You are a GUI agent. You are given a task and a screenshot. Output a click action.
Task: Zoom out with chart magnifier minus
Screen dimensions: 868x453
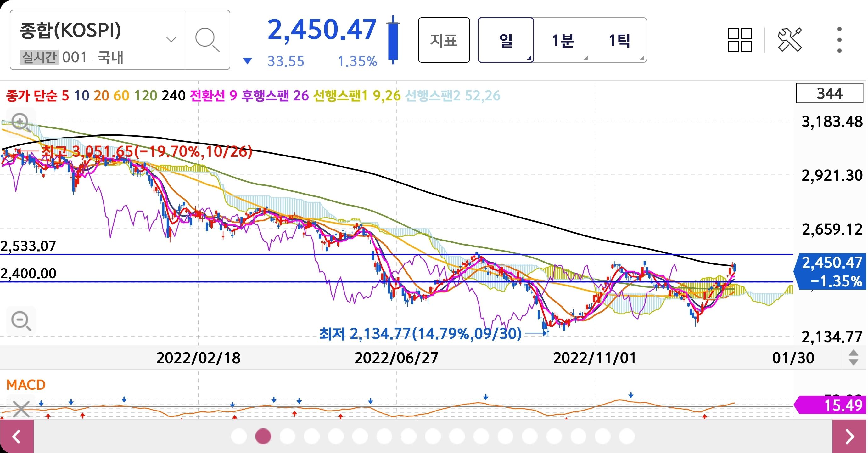coord(21,320)
